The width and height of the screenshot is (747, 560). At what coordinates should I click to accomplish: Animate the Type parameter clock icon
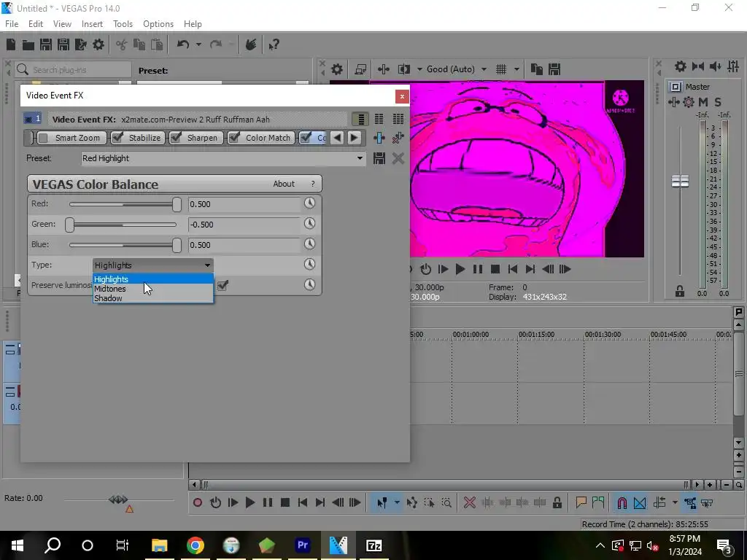click(309, 264)
